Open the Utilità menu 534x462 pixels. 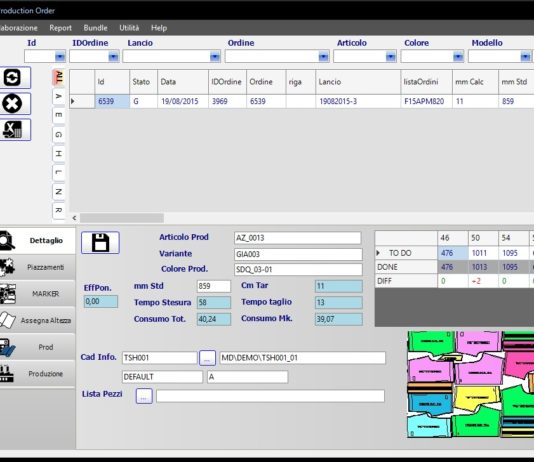click(129, 28)
